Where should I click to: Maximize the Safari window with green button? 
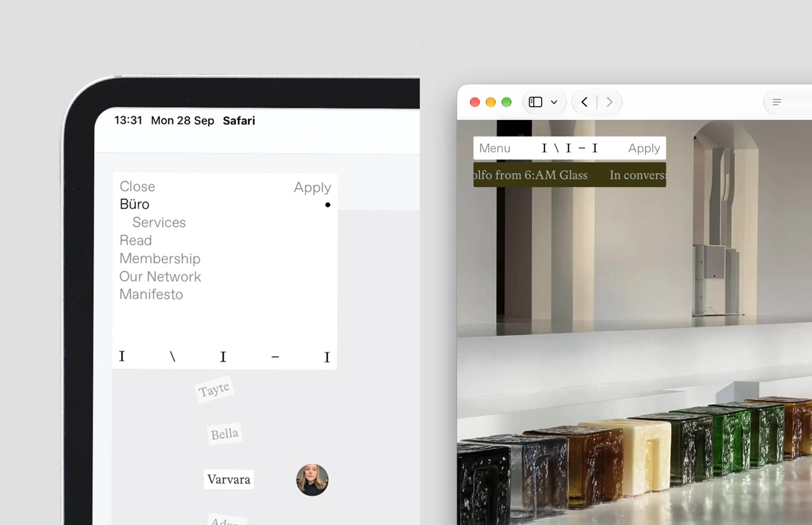(507, 102)
